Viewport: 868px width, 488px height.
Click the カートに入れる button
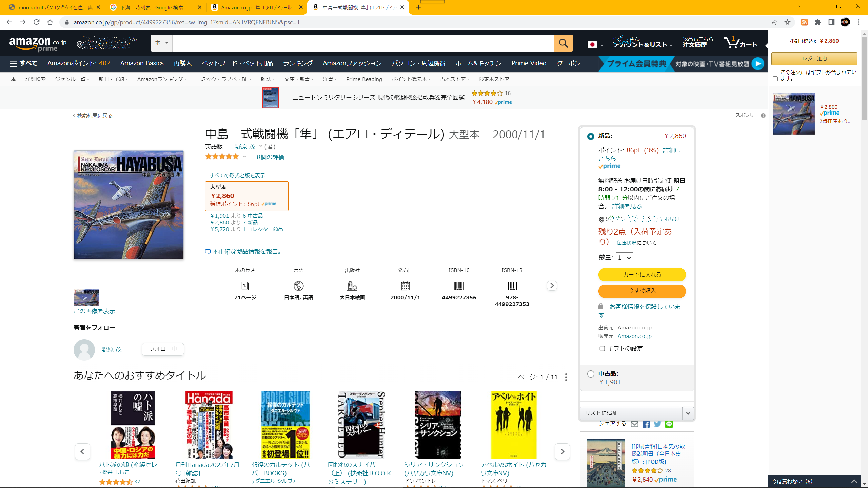pos(642,274)
